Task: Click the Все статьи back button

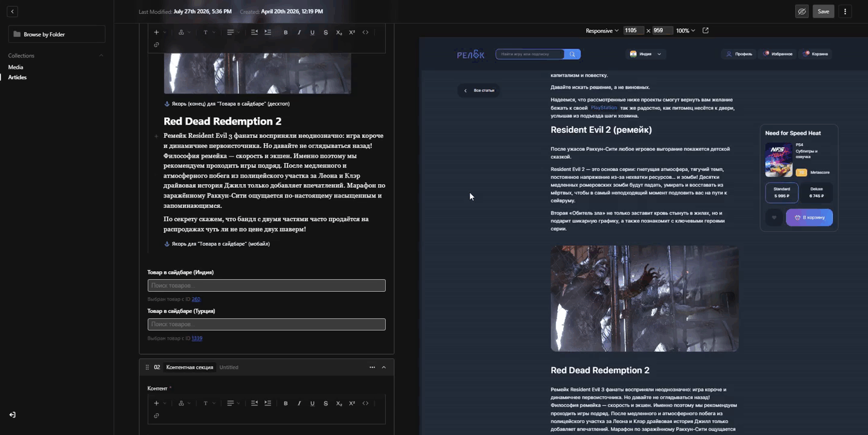Action: pyautogui.click(x=479, y=91)
